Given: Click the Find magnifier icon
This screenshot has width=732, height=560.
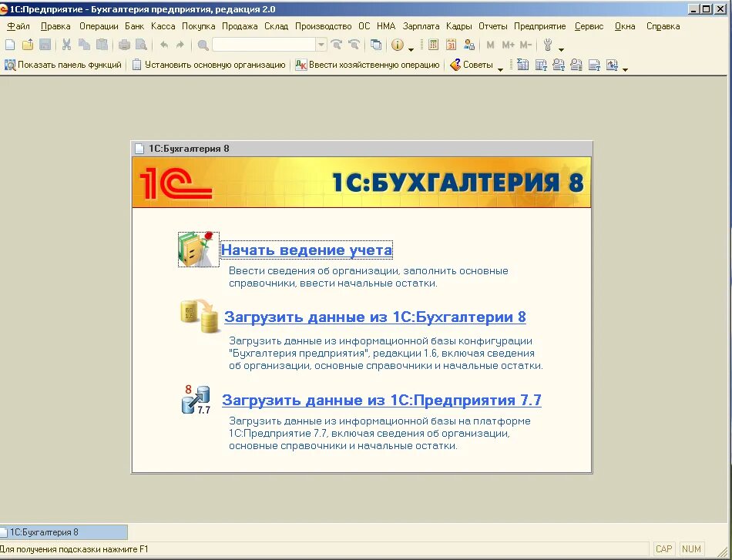Looking at the screenshot, I should 203,45.
